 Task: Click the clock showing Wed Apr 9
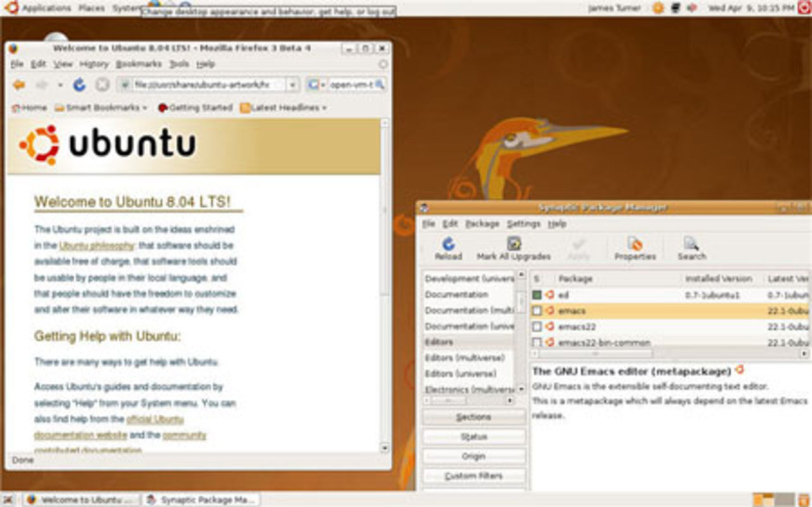pyautogui.click(x=750, y=8)
